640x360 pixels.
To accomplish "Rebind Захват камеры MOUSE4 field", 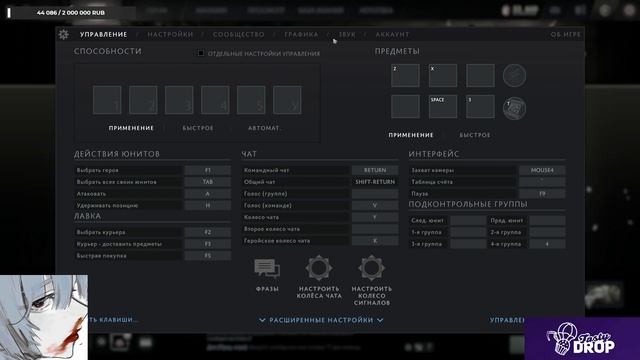I will coord(542,170).
